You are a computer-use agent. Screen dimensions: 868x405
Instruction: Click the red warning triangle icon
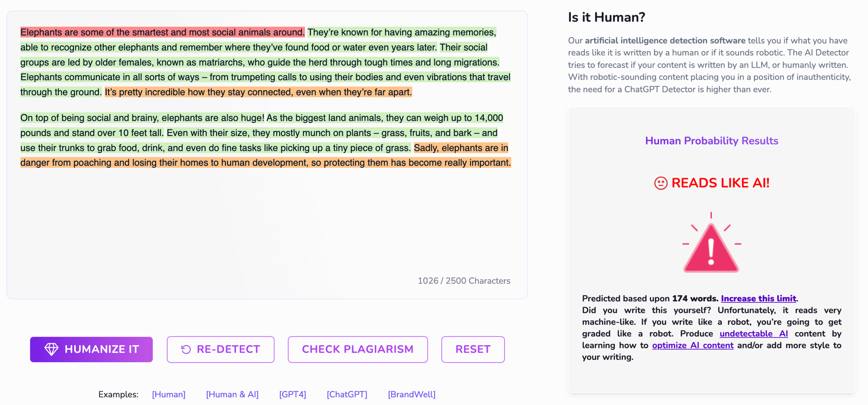[x=711, y=243]
